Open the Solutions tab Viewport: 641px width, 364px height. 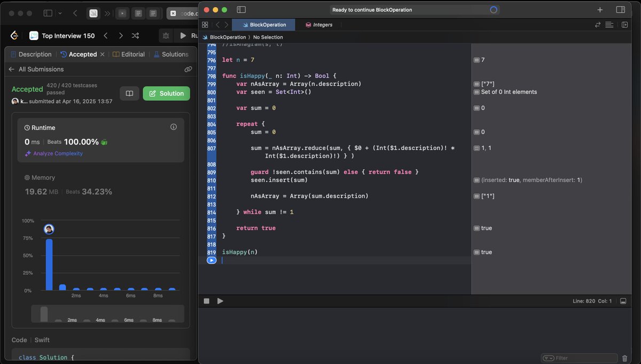click(x=171, y=54)
